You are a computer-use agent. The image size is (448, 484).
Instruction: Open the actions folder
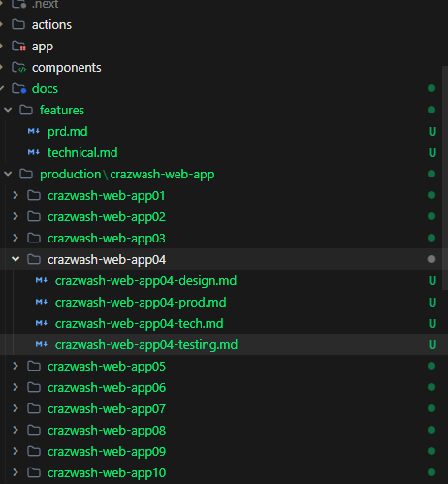51,25
